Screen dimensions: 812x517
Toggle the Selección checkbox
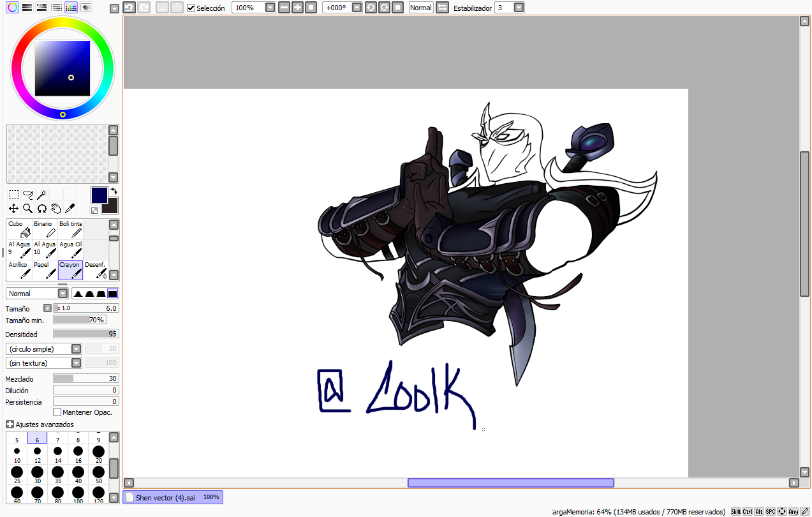(x=191, y=8)
